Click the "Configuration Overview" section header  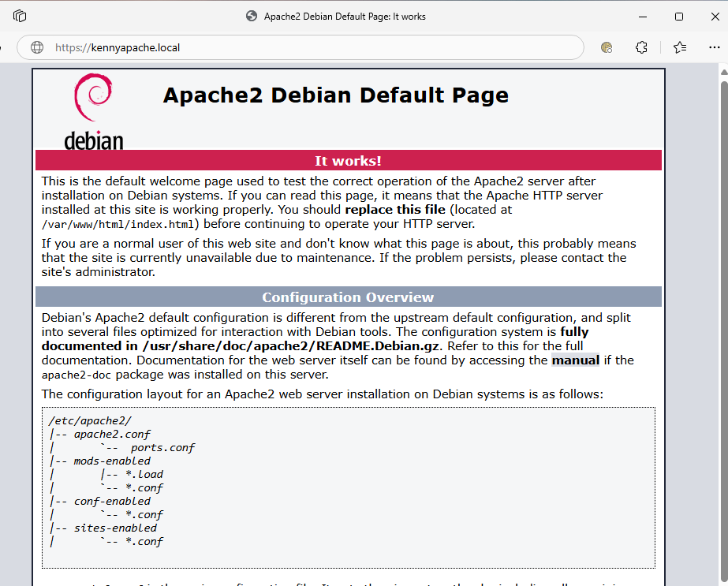coord(348,297)
